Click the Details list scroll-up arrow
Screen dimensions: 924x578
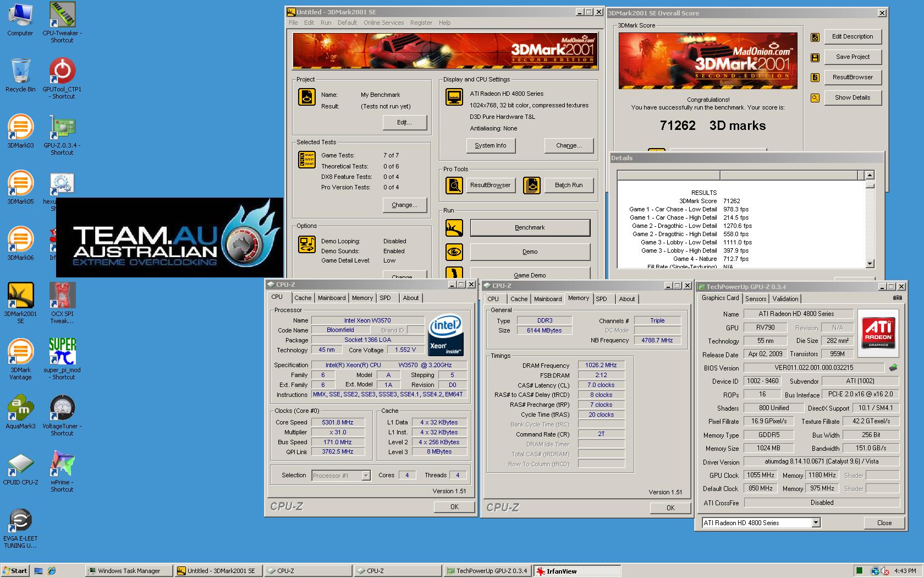[870, 175]
